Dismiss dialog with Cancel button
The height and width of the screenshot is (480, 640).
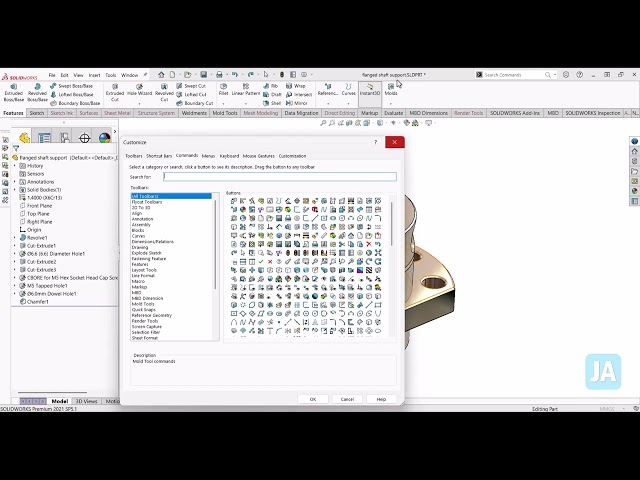click(x=347, y=399)
